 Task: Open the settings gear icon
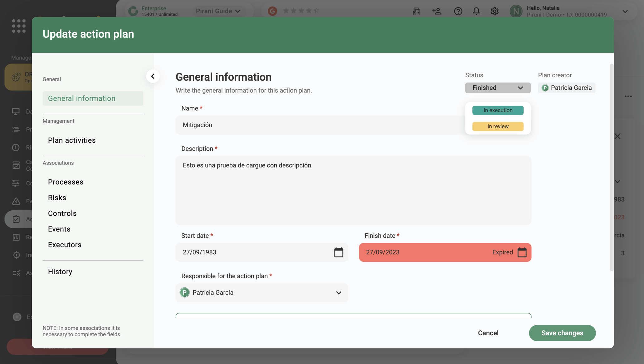(494, 11)
